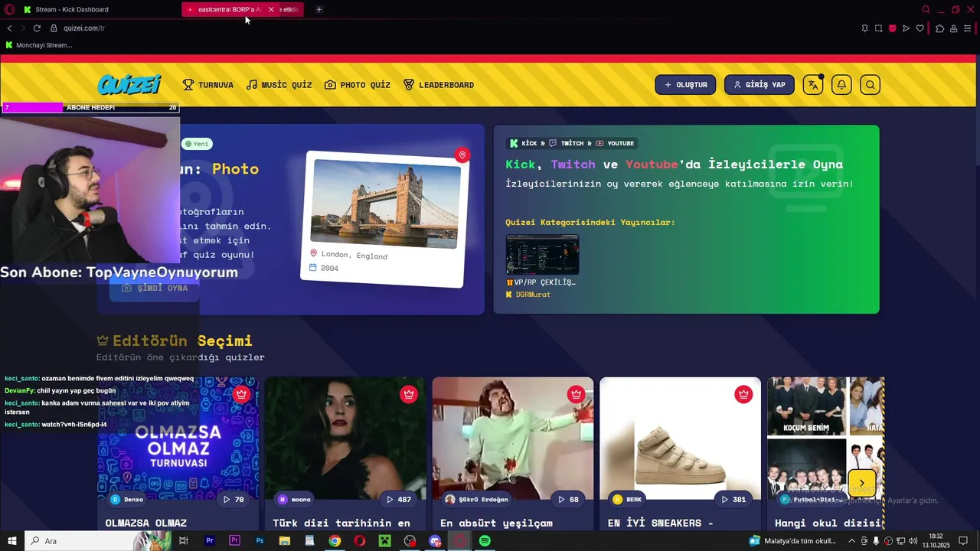Image resolution: width=980 pixels, height=551 pixels.
Task: Reload the current page
Action: pyautogui.click(x=37, y=28)
